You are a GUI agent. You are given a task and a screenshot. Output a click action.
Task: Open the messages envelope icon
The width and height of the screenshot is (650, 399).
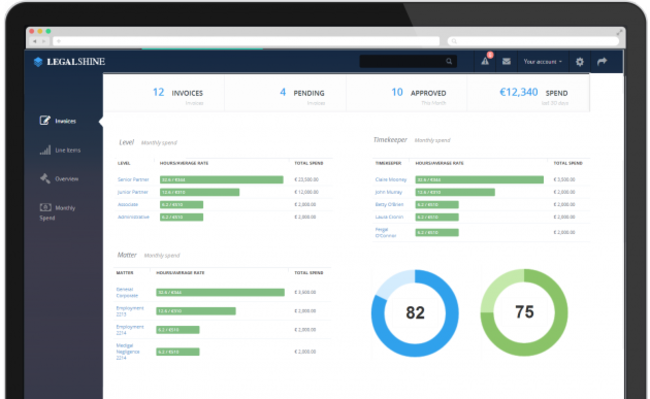click(506, 61)
